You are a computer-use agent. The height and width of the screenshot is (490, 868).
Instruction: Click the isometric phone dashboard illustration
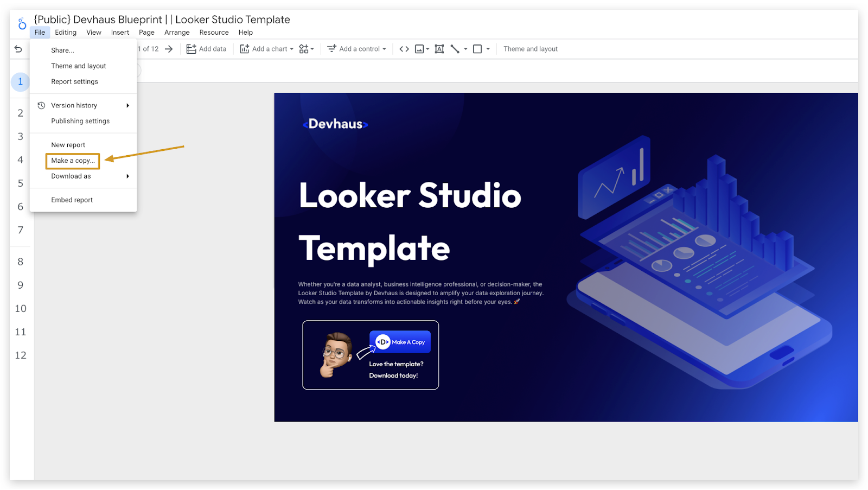click(x=700, y=263)
